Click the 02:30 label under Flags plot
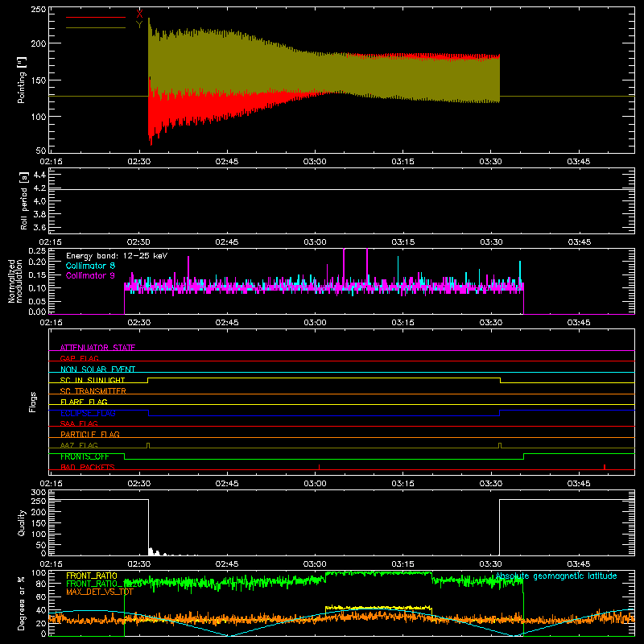644x644 pixels. point(138,484)
